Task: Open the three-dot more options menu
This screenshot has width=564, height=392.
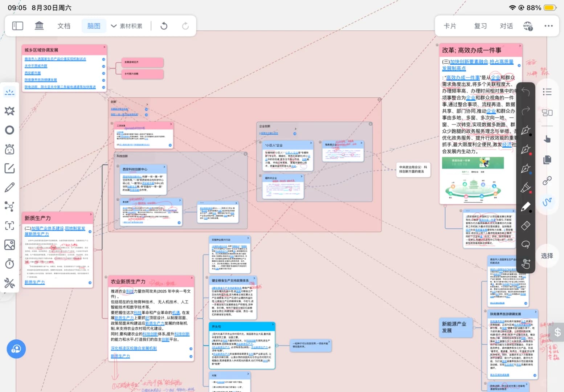Action: 548,26
